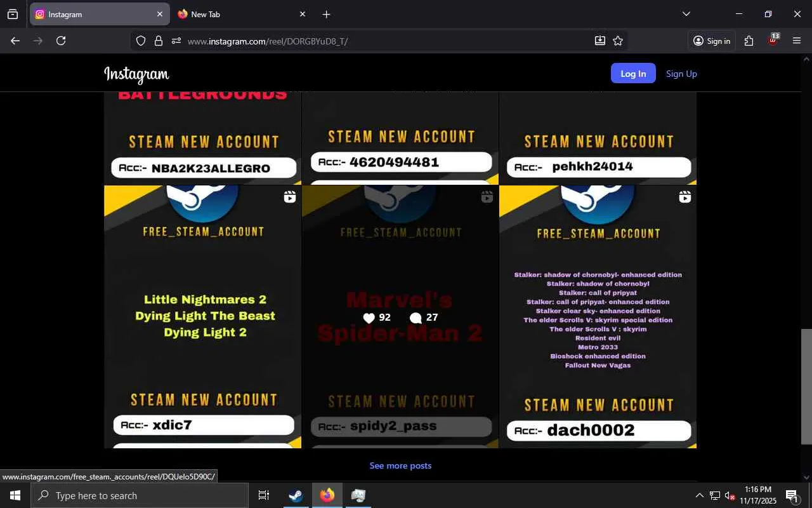Reload the current Instagram page
This screenshot has width=812, height=508.
click(61, 41)
